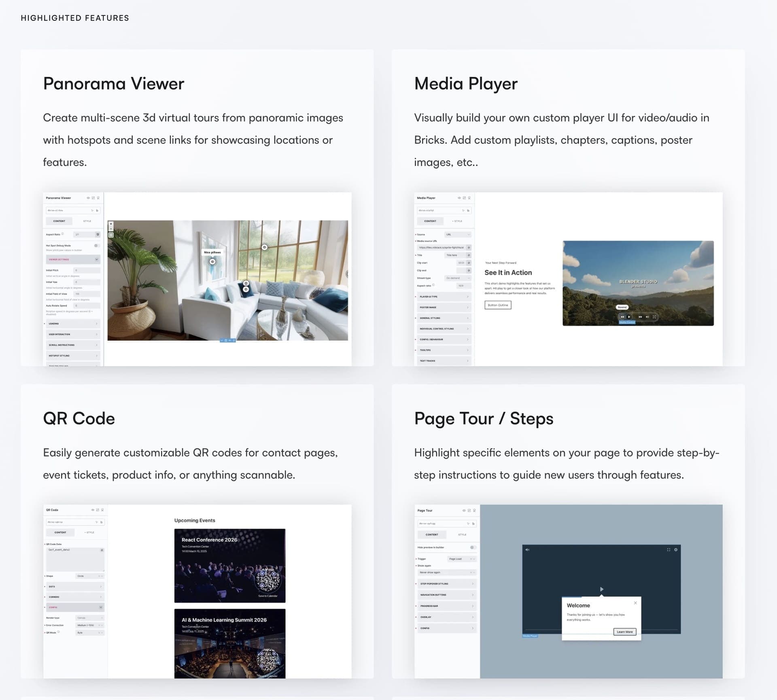777x700 pixels.
Task: Expand the Poster Image section
Action: click(444, 307)
